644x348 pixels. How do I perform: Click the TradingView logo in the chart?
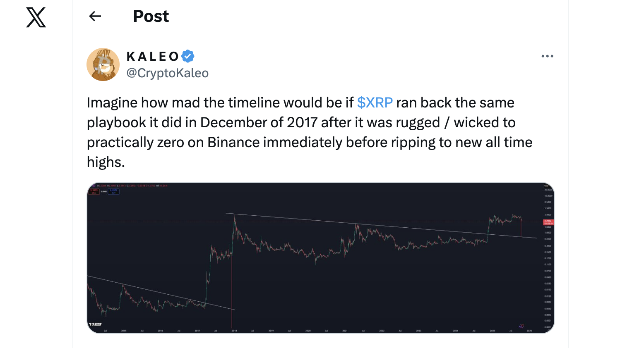tap(96, 324)
